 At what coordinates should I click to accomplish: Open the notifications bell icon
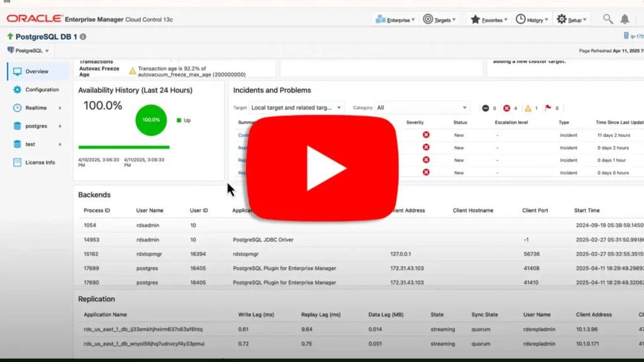[x=625, y=19]
